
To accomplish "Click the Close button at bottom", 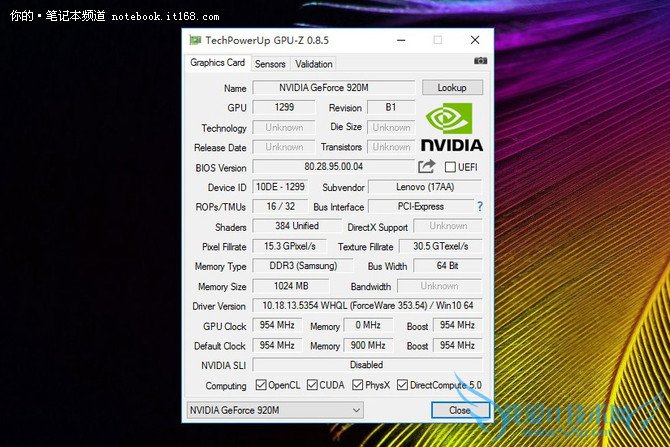I will coord(460,410).
